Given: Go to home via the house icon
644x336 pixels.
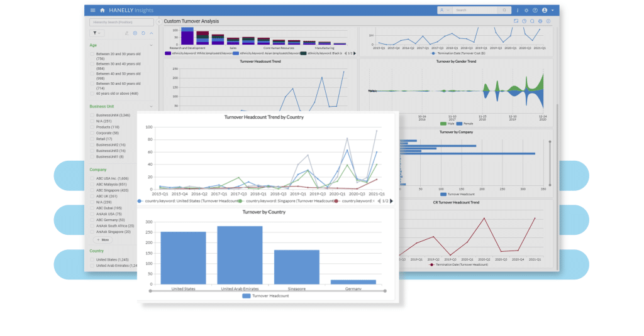Looking at the screenshot, I should tap(103, 10).
